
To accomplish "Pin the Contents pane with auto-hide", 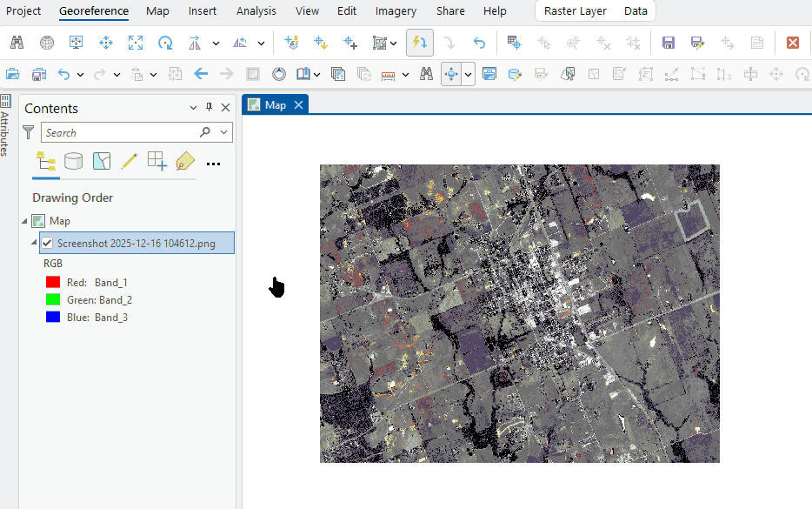I will pos(209,108).
